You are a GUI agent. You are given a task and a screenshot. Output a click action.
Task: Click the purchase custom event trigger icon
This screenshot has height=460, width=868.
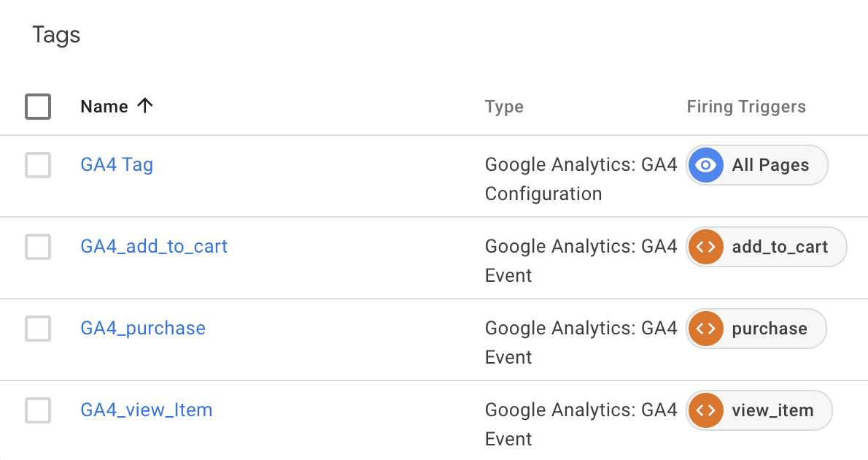click(705, 329)
